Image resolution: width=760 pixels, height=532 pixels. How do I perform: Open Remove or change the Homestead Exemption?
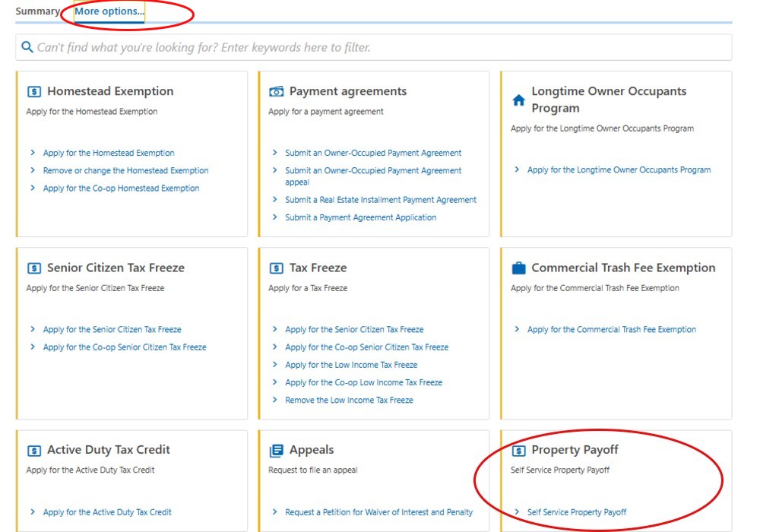click(x=125, y=171)
